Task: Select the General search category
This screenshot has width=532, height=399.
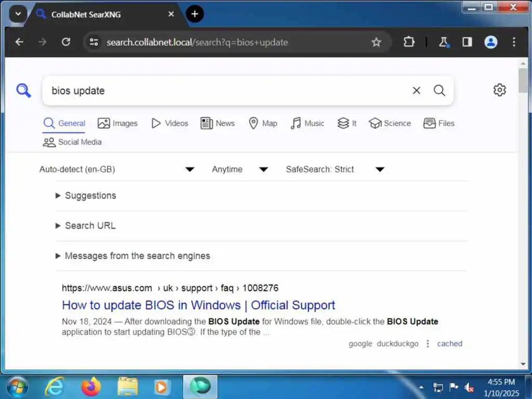Action: tap(64, 123)
